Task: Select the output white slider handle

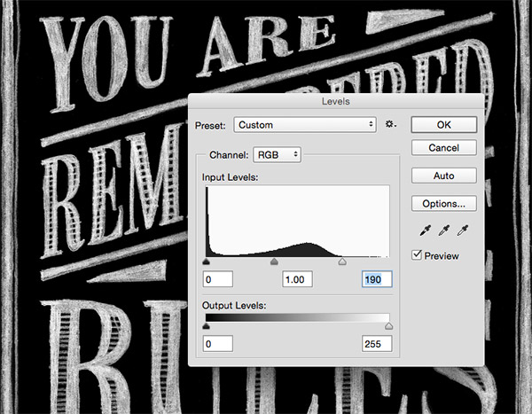Action: [388, 326]
